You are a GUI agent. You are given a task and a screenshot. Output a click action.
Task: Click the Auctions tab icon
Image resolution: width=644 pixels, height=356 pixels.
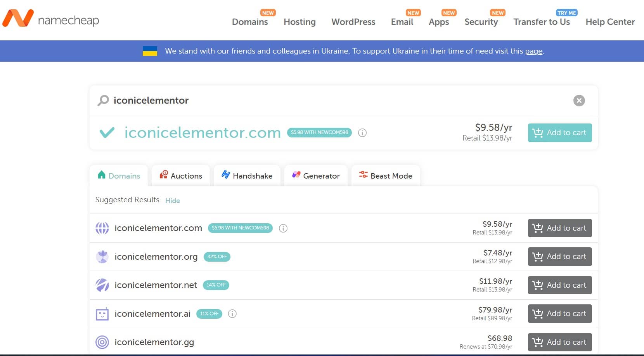[164, 175]
